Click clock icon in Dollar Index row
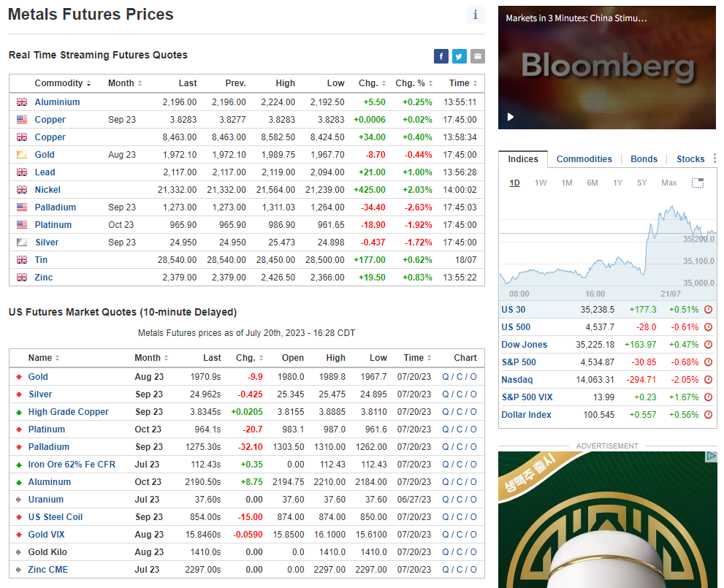This screenshot has height=588, width=724. point(709,415)
